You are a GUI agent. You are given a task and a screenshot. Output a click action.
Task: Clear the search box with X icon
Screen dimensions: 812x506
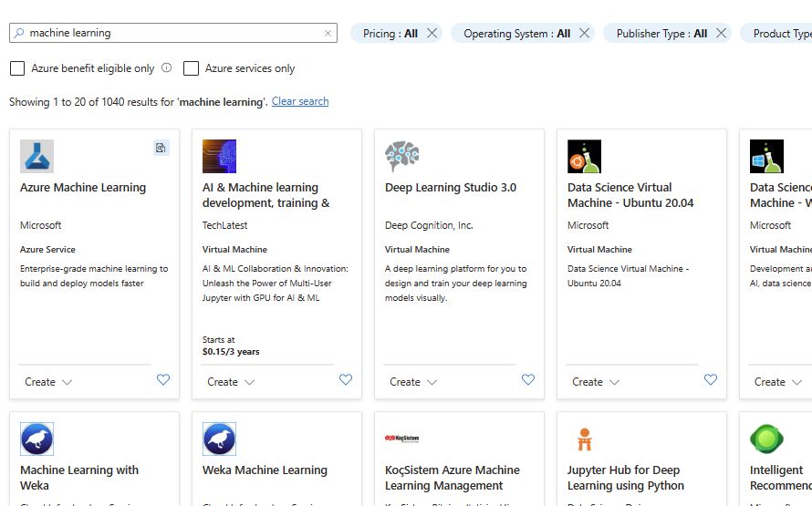(328, 33)
